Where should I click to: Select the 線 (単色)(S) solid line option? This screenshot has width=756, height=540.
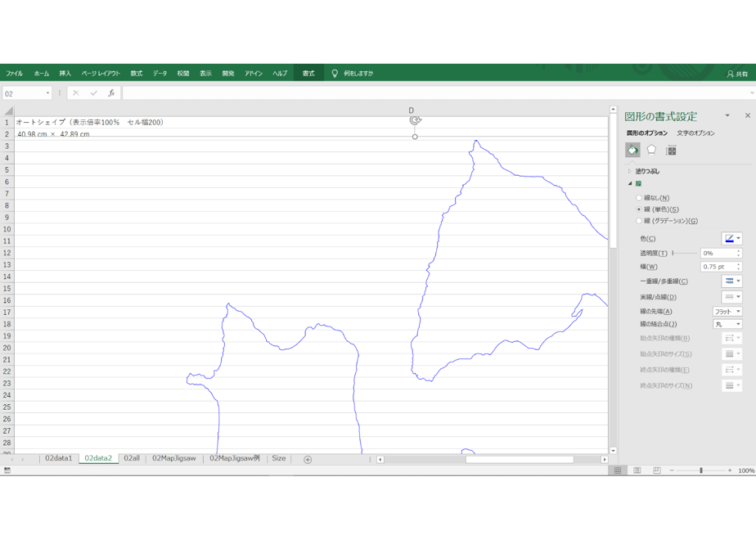pos(658,209)
